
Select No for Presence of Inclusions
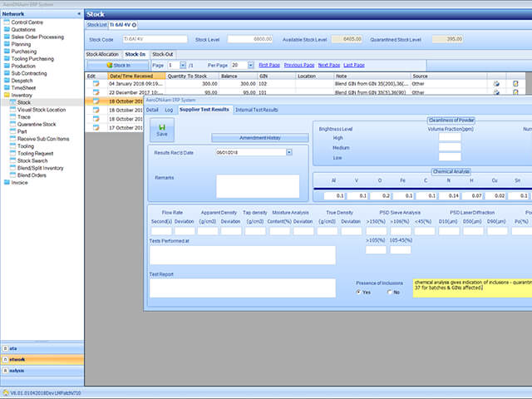(389, 292)
